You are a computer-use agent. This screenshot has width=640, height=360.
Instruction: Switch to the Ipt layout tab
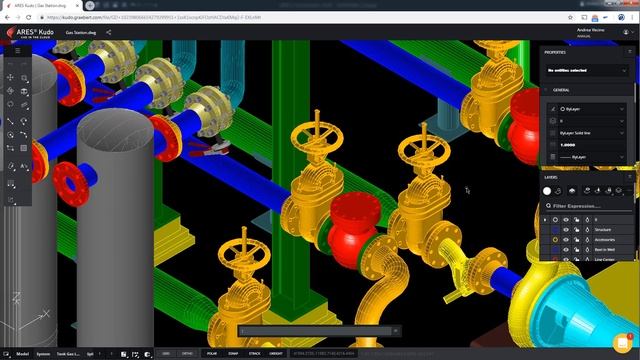point(90,354)
